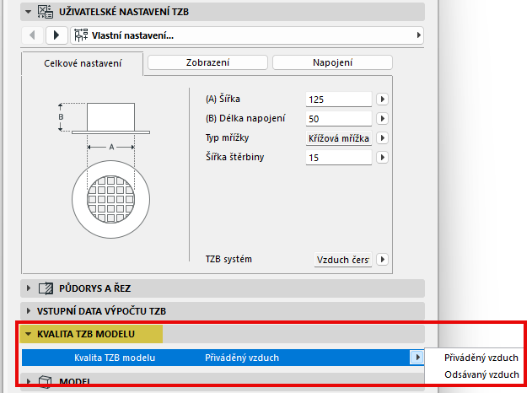Click the Vlastní nastavení icon
The image size is (532, 393).
point(81,35)
